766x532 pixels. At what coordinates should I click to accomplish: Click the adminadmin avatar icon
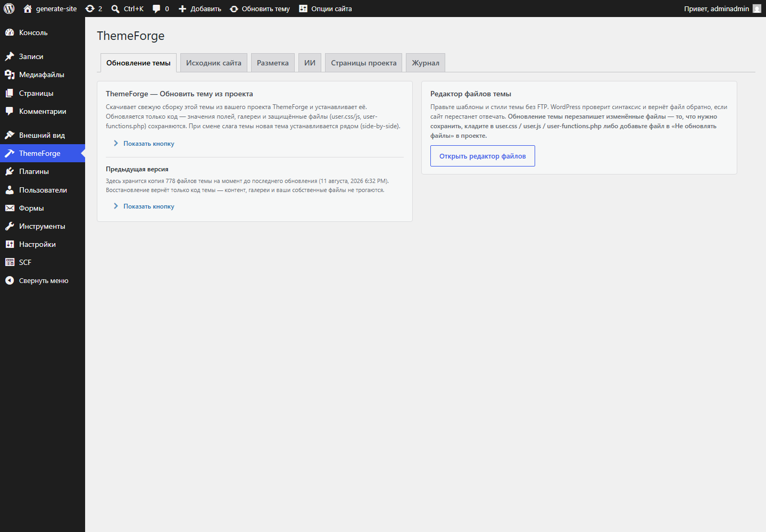tap(757, 9)
